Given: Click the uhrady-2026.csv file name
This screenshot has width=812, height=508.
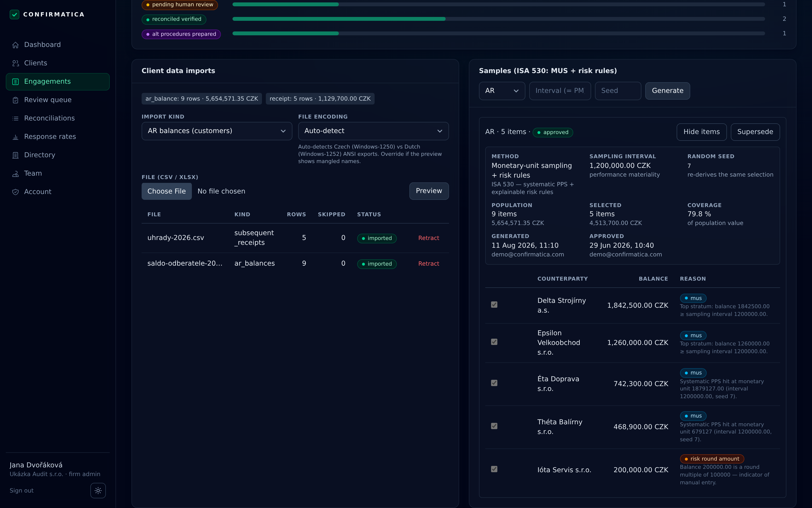Looking at the screenshot, I should click(175, 238).
